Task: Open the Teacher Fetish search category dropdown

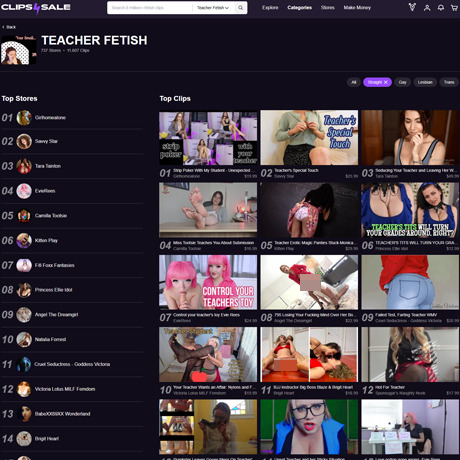Action: pos(213,8)
